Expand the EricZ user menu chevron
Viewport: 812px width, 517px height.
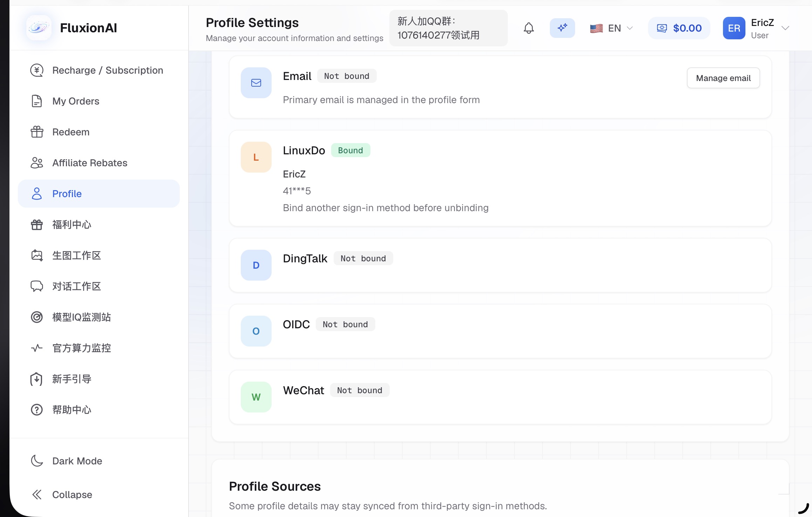(785, 28)
